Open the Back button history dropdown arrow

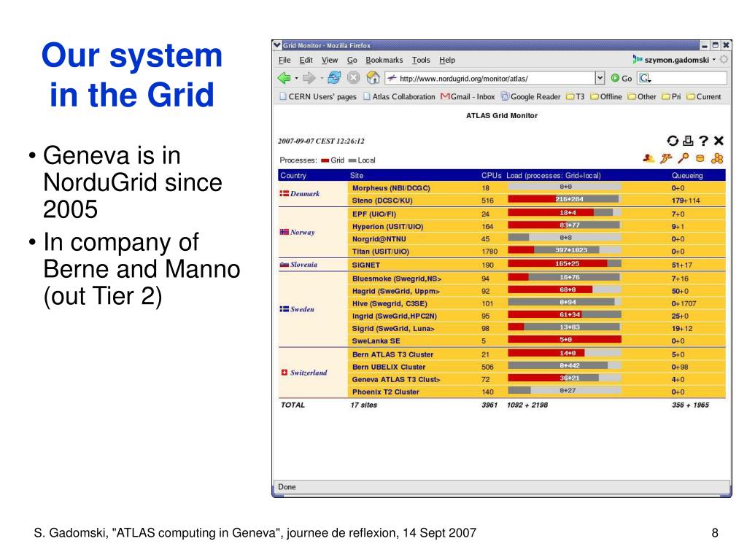[296, 78]
